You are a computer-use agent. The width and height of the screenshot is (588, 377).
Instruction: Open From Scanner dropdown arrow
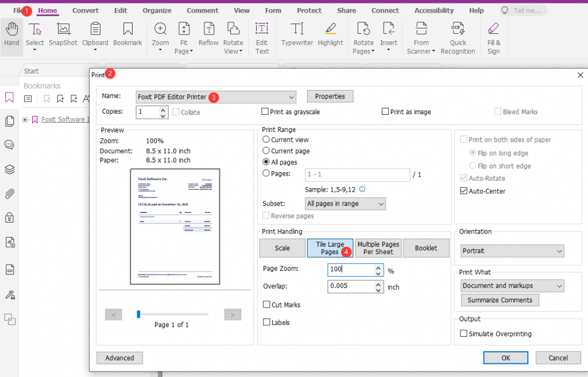coord(434,51)
